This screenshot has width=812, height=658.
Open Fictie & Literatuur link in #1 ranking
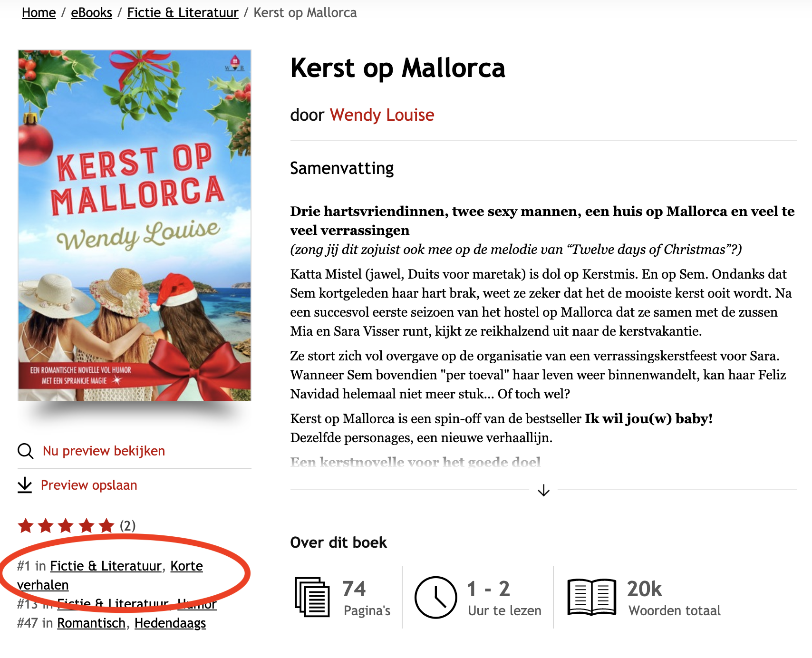pos(106,566)
